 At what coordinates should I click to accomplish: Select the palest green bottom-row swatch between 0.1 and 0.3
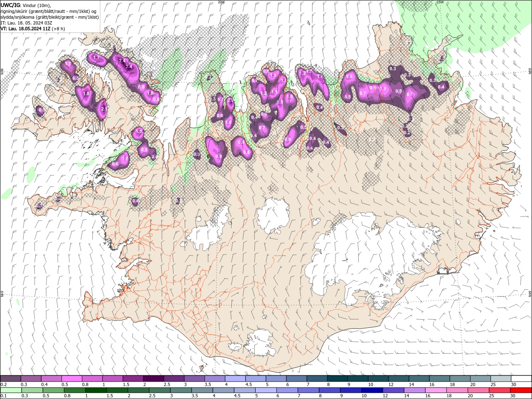click(x=11, y=390)
